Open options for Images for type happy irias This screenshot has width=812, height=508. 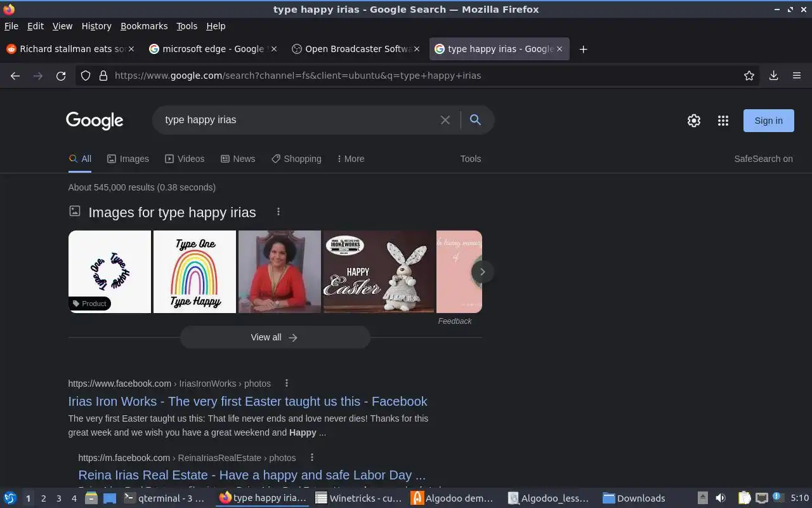[x=278, y=212]
